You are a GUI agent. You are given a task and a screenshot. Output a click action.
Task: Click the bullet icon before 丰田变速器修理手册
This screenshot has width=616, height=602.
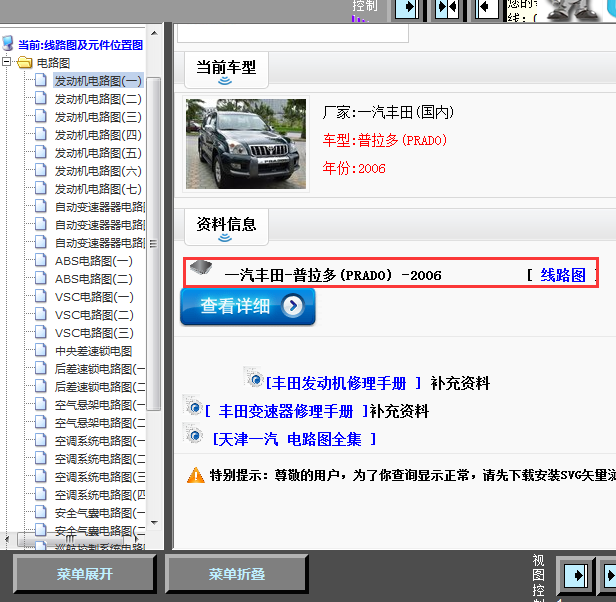pos(192,406)
